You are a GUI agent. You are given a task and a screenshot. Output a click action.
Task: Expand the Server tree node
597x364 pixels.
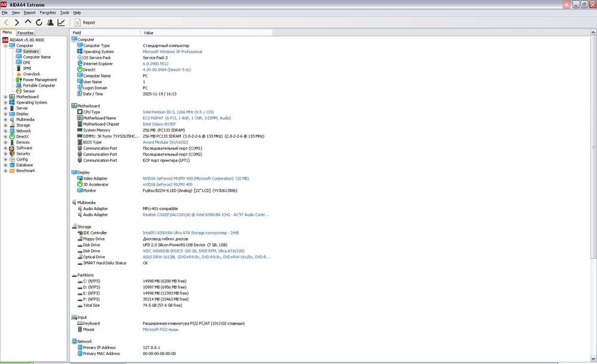click(x=5, y=108)
